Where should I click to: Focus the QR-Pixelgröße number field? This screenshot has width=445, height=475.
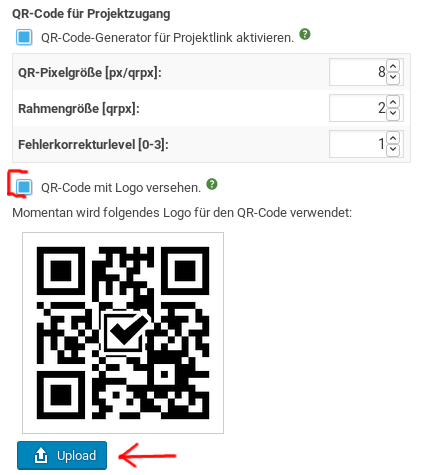click(366, 72)
